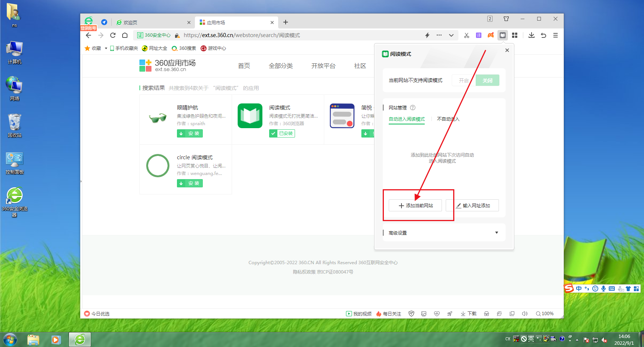
Task: Click the 添加当前网站 button
Action: click(x=415, y=205)
